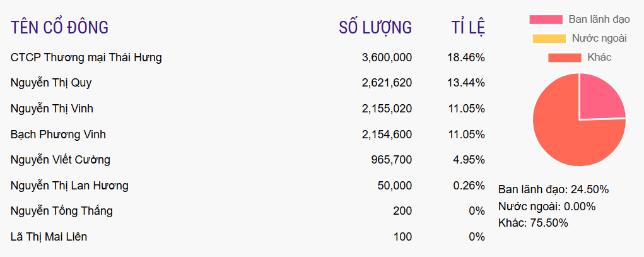
Task: Select the SỐ LƯỢNG column header
Action: [375, 28]
